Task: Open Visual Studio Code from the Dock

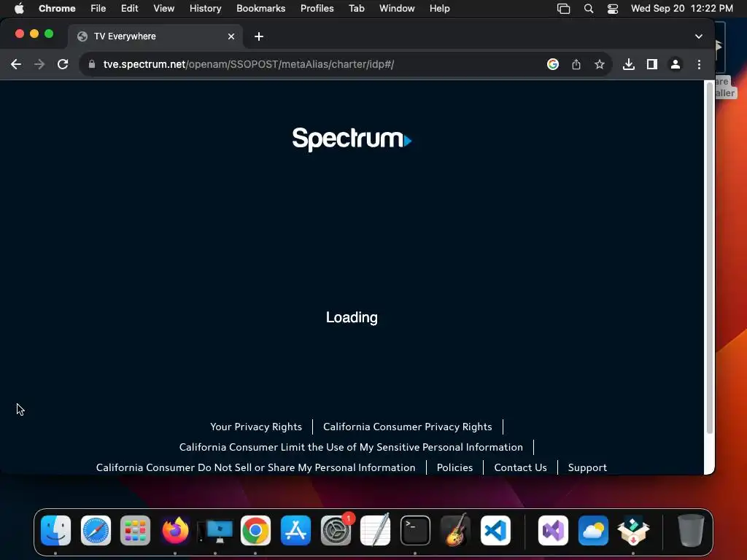Action: pyautogui.click(x=495, y=531)
